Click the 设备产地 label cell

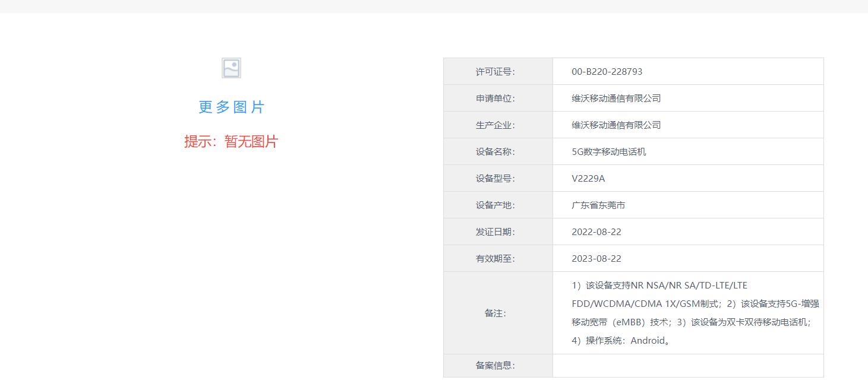498,205
